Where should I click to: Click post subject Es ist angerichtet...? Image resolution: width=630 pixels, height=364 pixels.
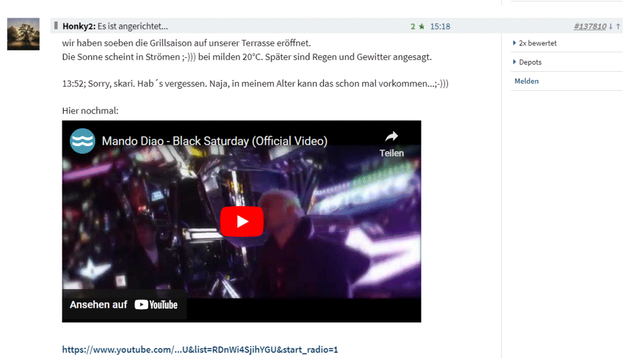(x=132, y=26)
